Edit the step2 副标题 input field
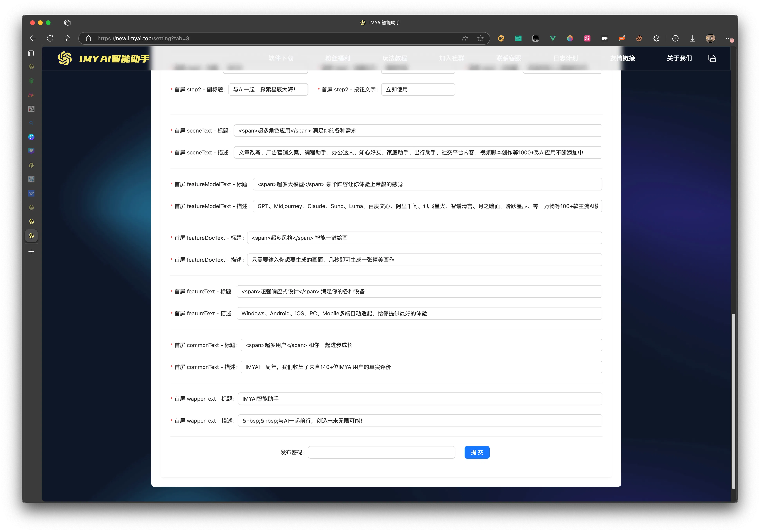This screenshot has width=760, height=532. coord(268,89)
